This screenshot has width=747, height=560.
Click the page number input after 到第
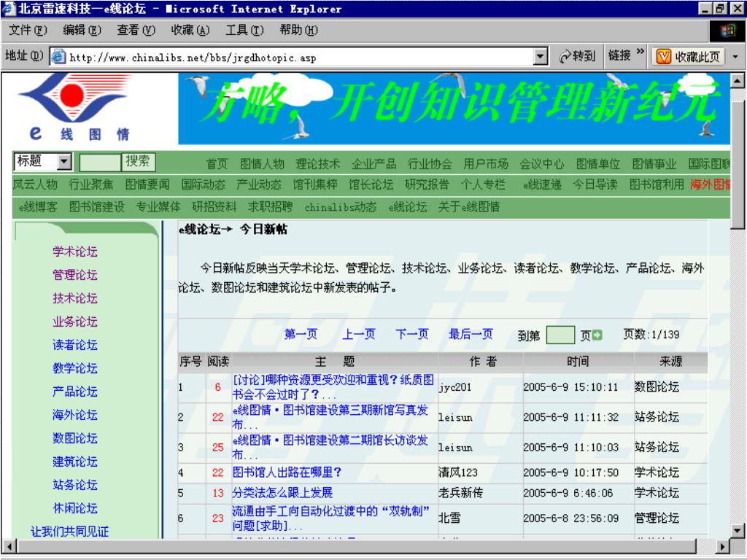point(560,335)
